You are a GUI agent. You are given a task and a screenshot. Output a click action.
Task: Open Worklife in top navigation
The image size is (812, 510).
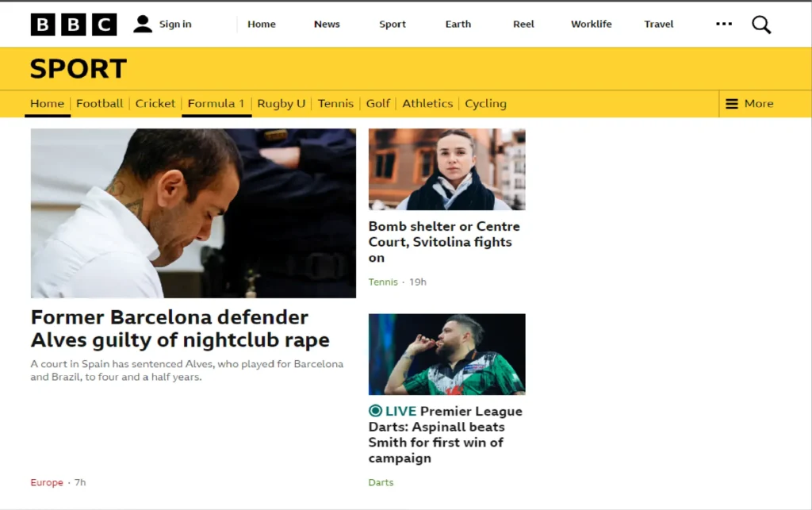(592, 25)
